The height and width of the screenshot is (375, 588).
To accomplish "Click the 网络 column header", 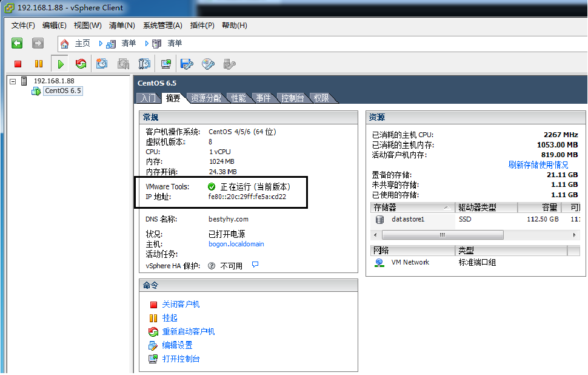I will click(412, 251).
